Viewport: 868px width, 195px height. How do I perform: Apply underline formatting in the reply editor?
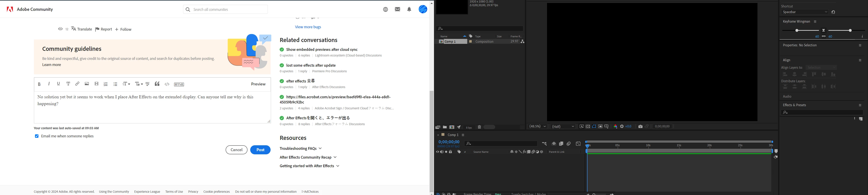coord(59,84)
